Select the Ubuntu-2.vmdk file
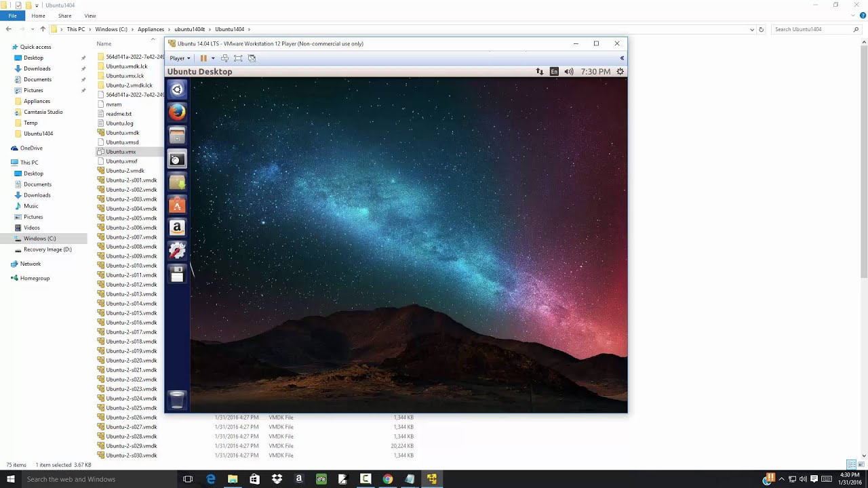868x488 pixels. point(125,171)
